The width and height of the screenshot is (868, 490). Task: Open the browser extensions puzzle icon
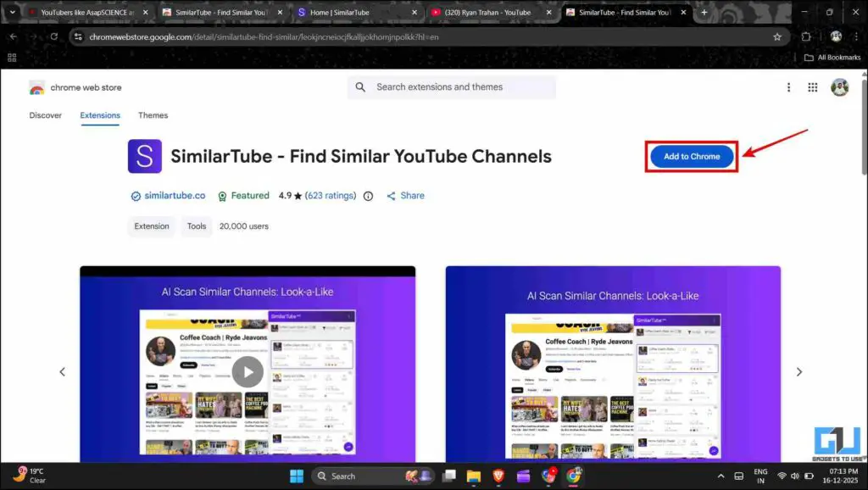click(806, 36)
